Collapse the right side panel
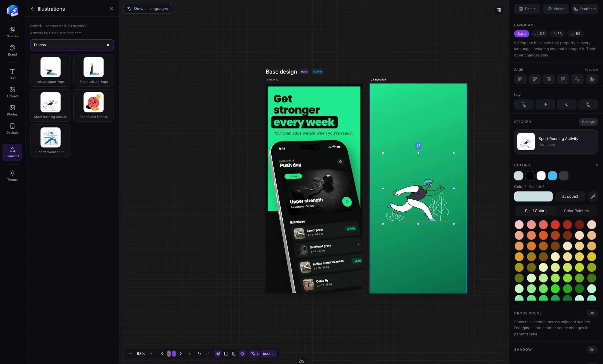 point(499,10)
